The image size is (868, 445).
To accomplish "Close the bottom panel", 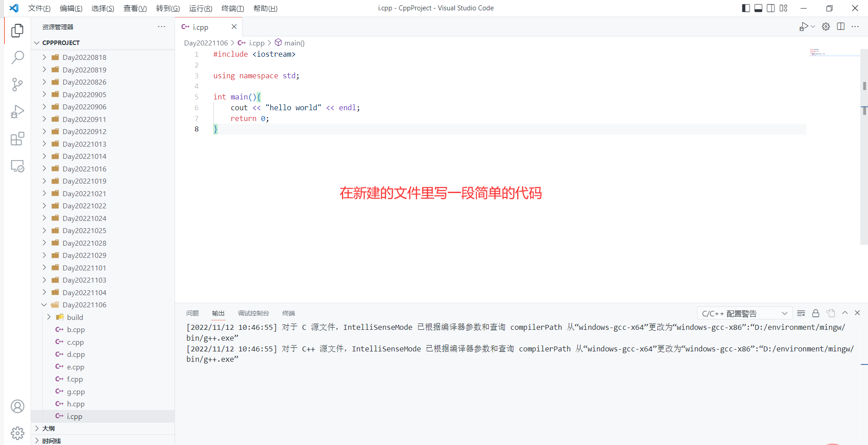I will click(857, 313).
